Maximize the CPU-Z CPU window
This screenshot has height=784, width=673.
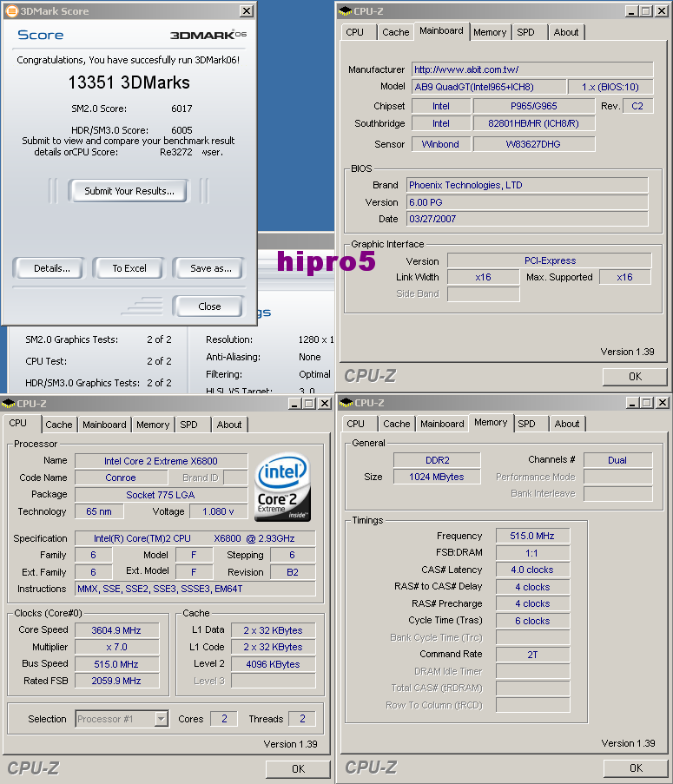click(309, 403)
